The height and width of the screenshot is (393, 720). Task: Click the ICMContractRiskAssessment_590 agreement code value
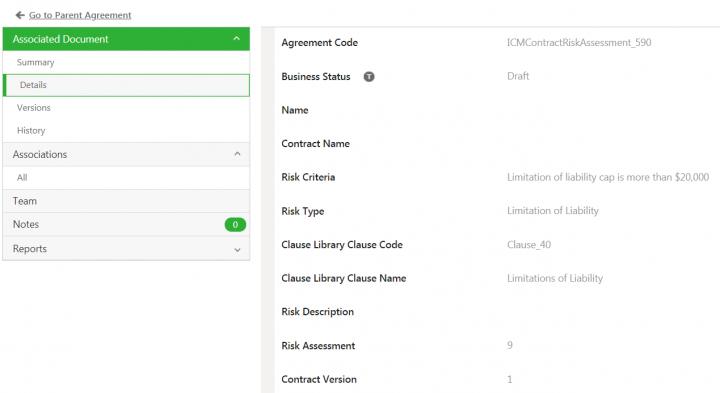(x=579, y=42)
